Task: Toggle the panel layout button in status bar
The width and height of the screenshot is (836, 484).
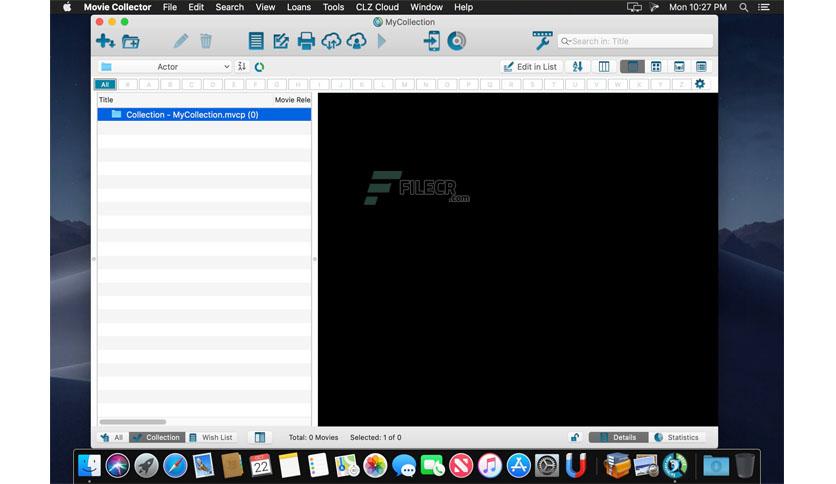Action: point(260,437)
